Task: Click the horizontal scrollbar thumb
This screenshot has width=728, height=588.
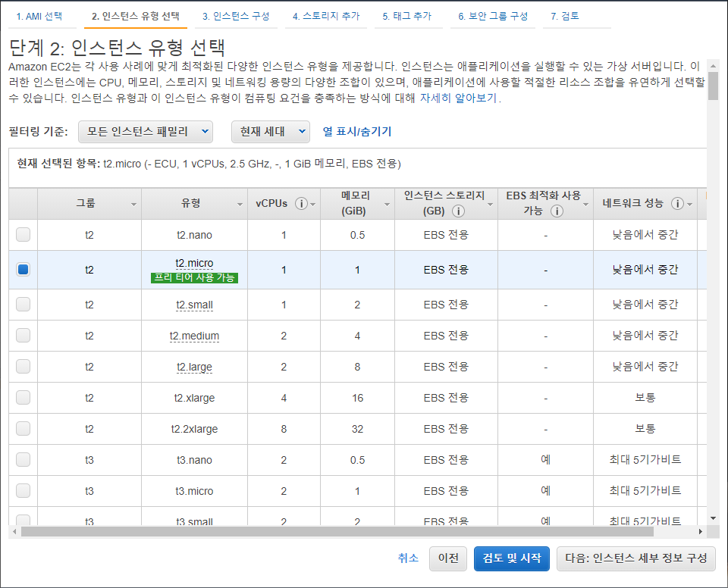Action: 337,531
